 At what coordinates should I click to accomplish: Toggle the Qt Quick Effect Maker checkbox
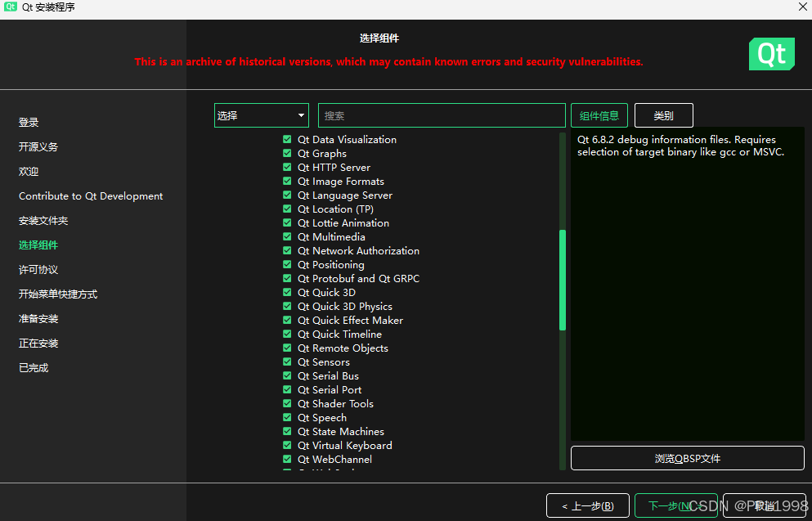click(x=287, y=320)
